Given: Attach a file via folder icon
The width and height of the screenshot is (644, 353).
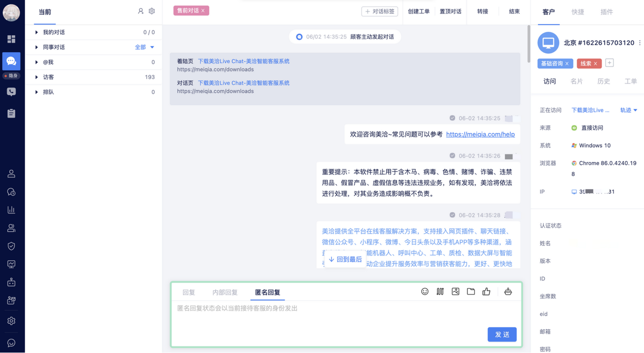Looking at the screenshot, I should click(x=471, y=292).
